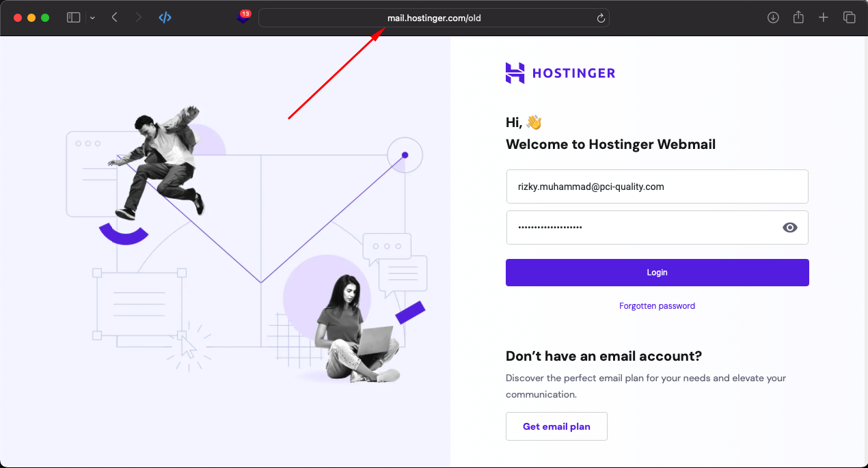The image size is (868, 468).
Task: Open a new tab with the plus icon
Action: [x=823, y=17]
